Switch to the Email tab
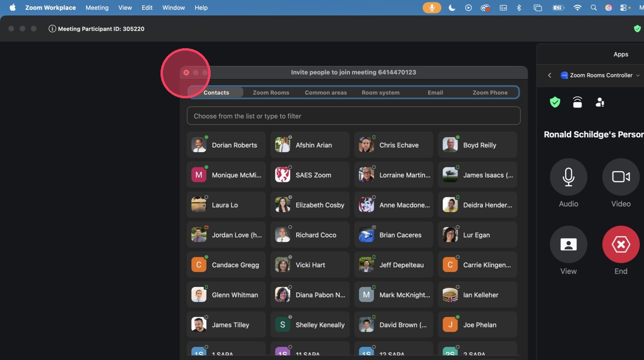Image resolution: width=644 pixels, height=360 pixels. click(435, 92)
